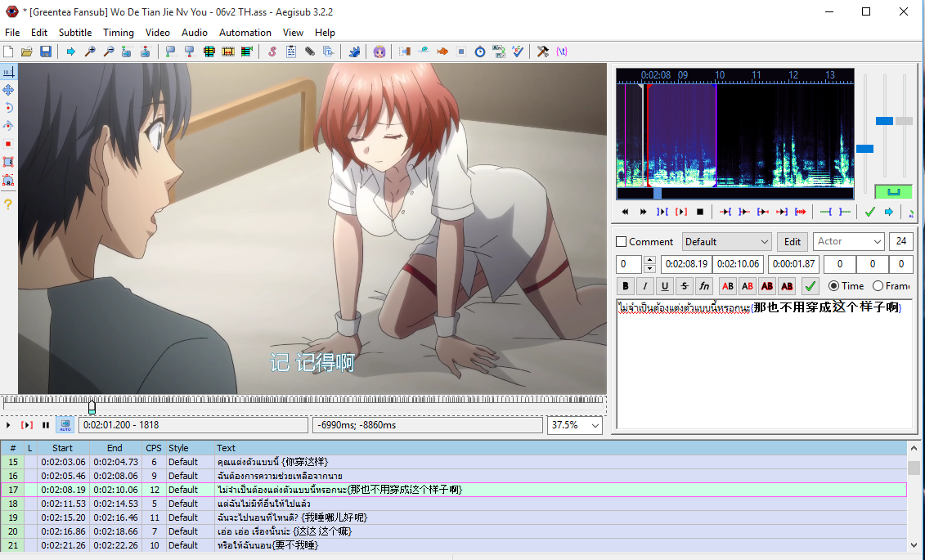Open the Translation Assistant fish icon
Screen dimensions: 925x560
tap(442, 52)
